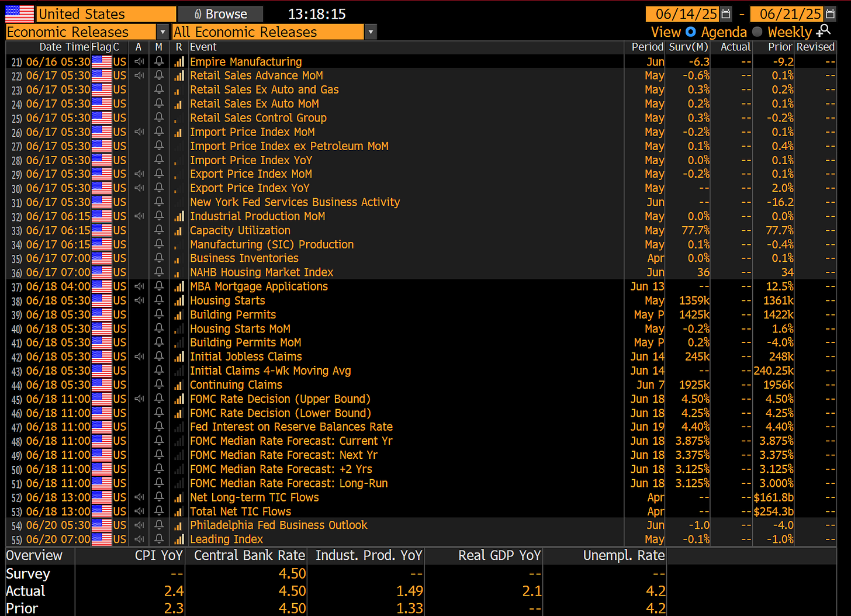Open the relevance bars icon for Empire Manufacturing

point(179,61)
